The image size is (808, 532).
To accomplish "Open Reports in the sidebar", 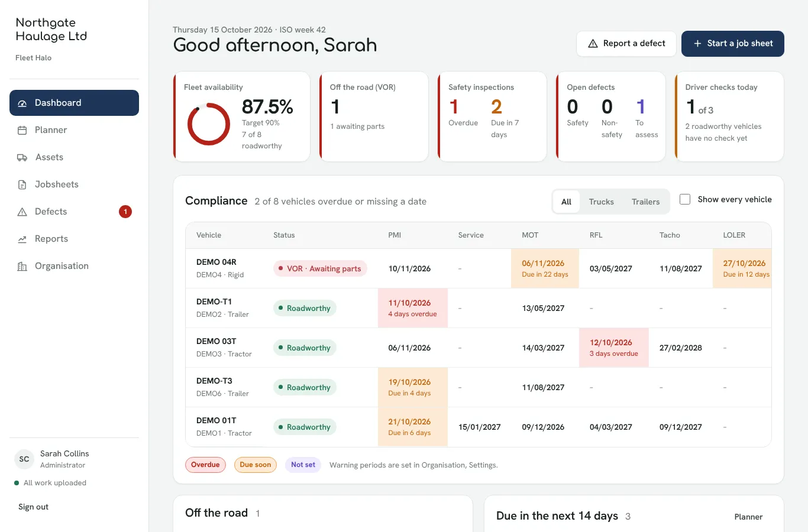I will pyautogui.click(x=74, y=239).
